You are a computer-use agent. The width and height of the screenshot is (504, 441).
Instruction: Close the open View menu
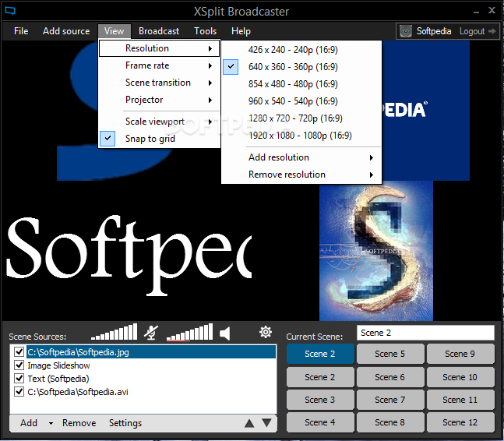(x=114, y=31)
